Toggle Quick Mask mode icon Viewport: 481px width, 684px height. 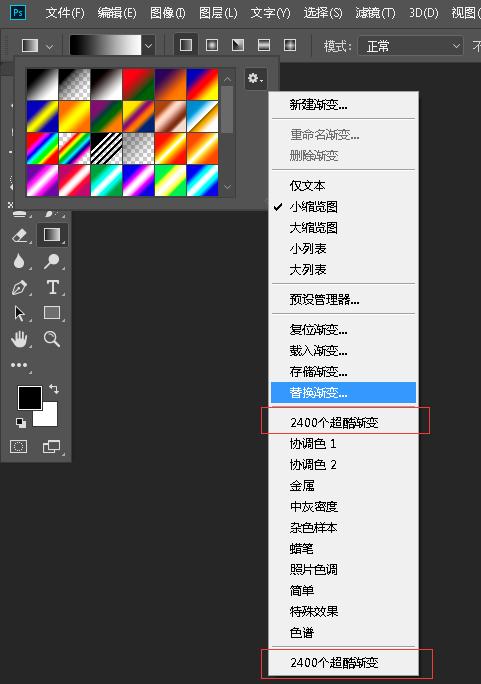click(18, 446)
